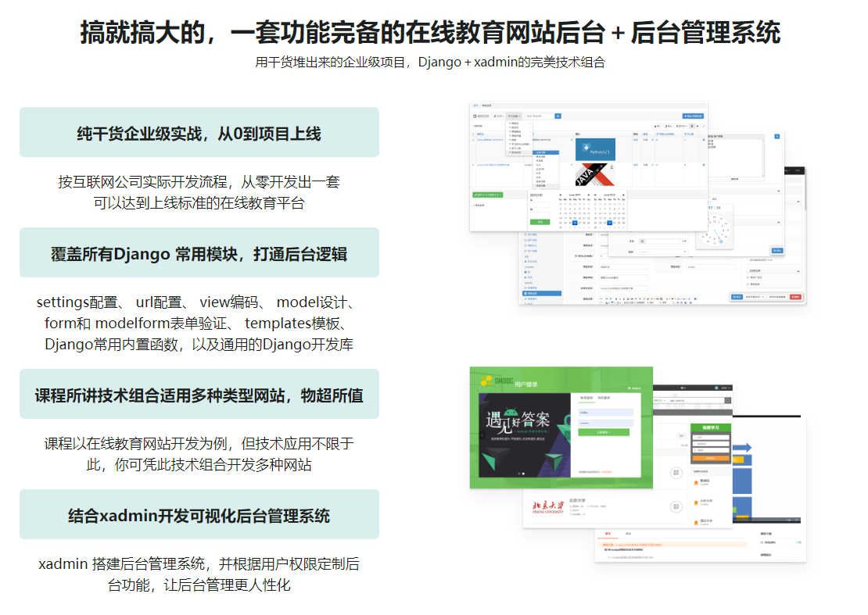The height and width of the screenshot is (615, 868).
Task: Click the clock face in the time picker popup
Action: point(715,230)
